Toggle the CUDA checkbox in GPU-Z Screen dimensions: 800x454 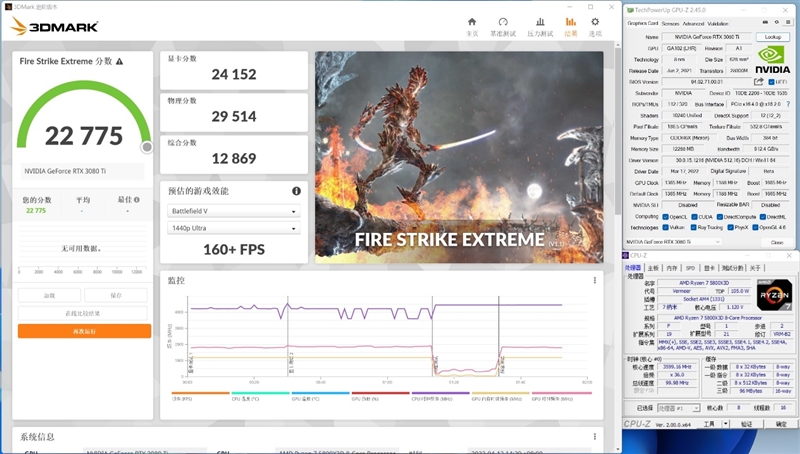[x=694, y=217]
